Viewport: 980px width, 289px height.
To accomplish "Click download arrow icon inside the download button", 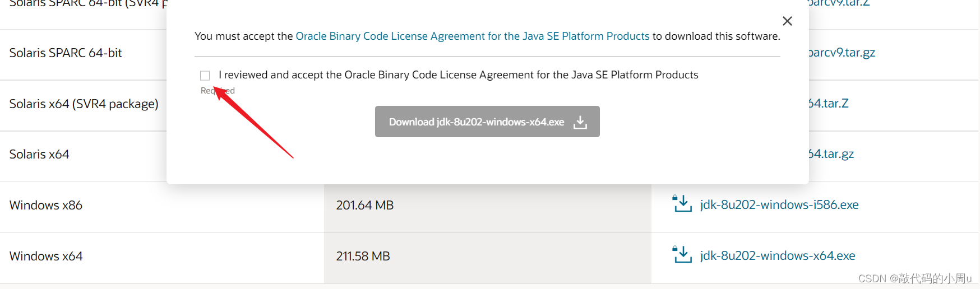I will pyautogui.click(x=580, y=122).
